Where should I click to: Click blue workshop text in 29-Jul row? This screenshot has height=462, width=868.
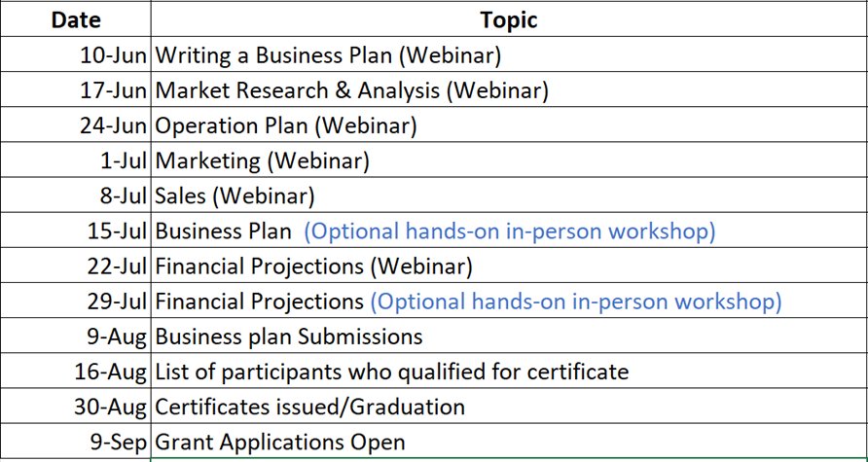tap(575, 302)
